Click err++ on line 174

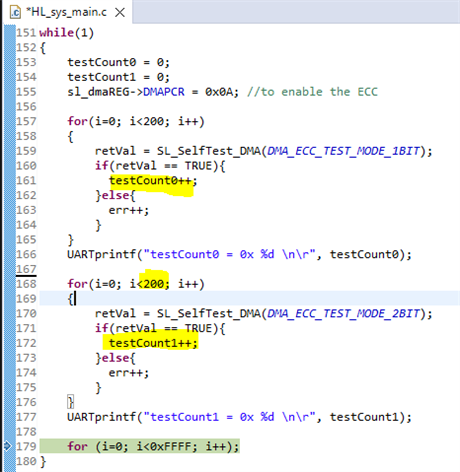click(129, 373)
